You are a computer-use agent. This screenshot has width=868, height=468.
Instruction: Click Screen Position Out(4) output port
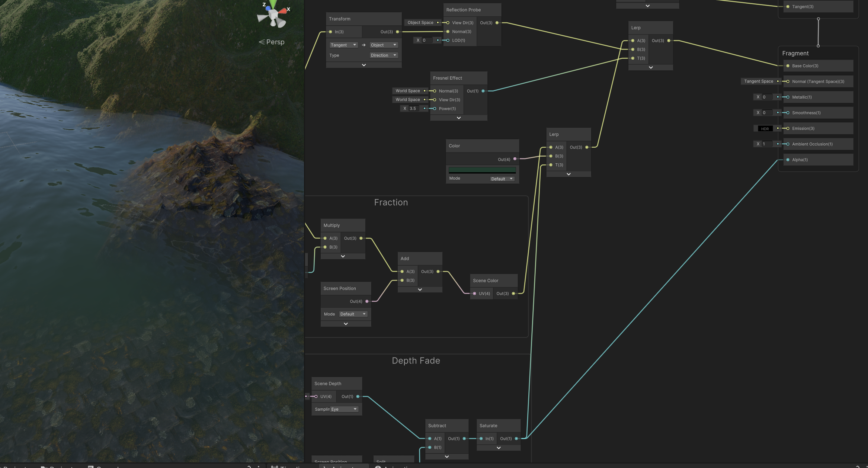tap(367, 301)
